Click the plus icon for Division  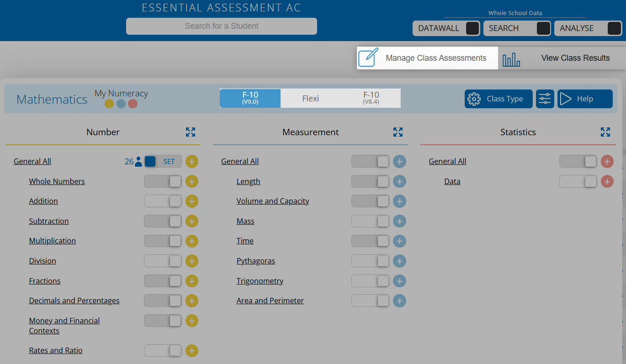[x=192, y=261]
